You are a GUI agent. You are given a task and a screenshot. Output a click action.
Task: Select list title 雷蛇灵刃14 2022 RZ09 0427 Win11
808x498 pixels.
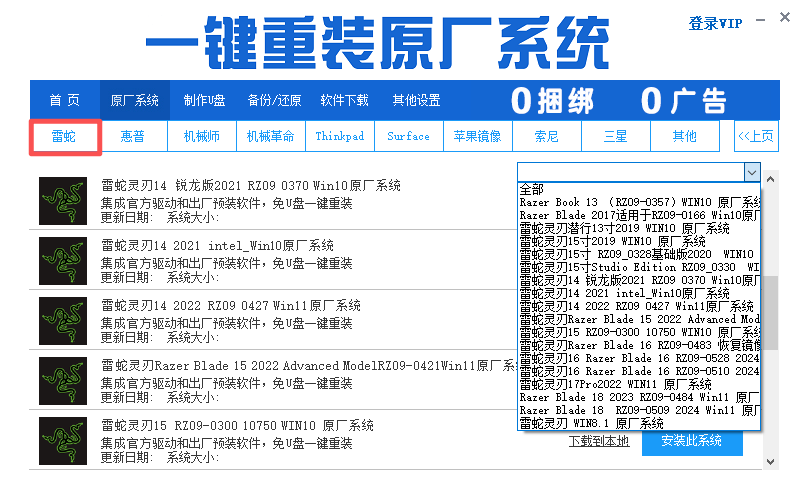230,305
